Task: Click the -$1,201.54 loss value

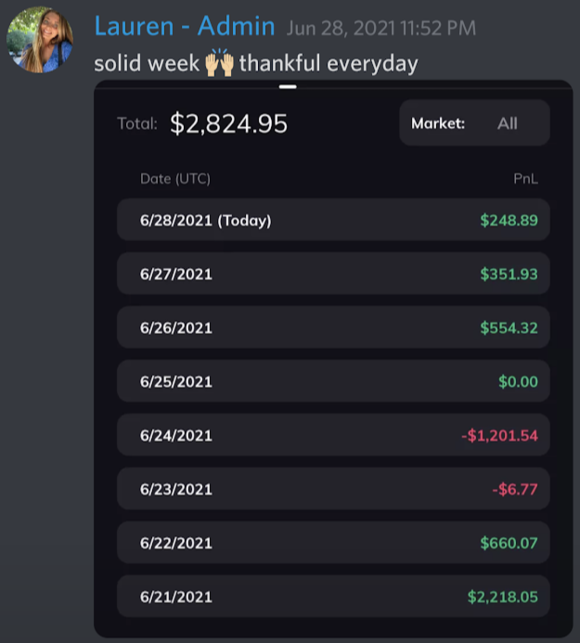Action: coord(499,436)
